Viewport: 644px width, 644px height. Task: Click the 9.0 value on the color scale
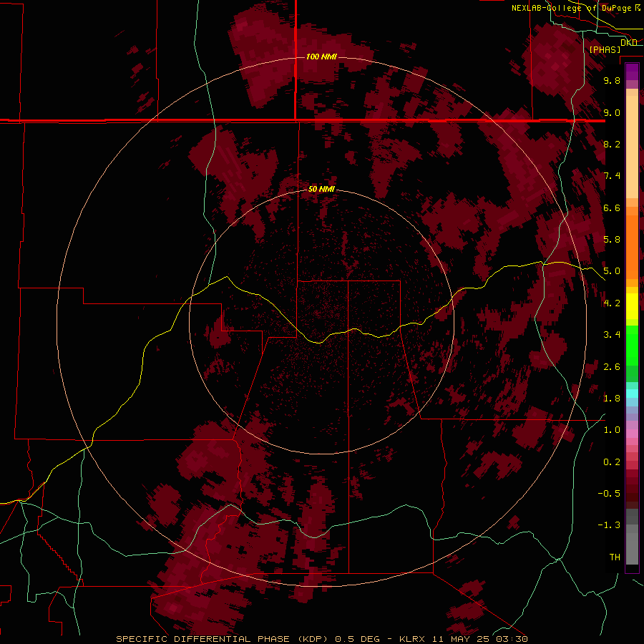612,112
